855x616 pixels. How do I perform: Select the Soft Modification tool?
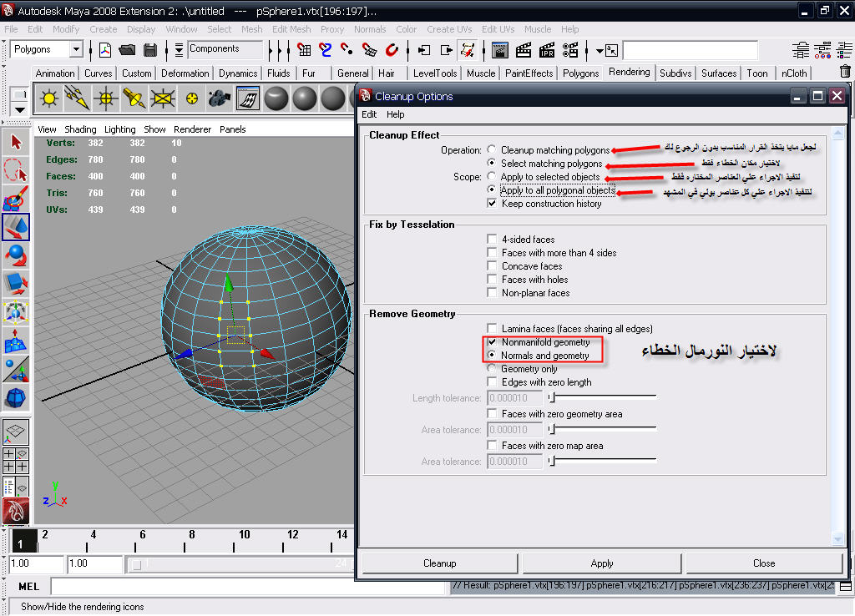pyautogui.click(x=16, y=341)
